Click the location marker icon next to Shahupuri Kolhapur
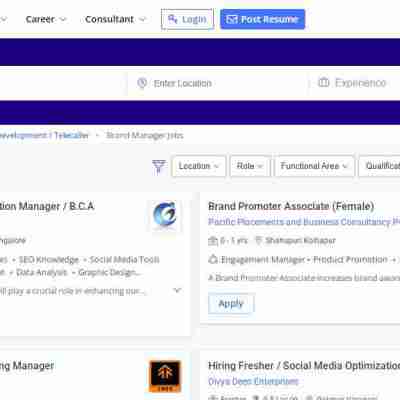Viewport: 400px width, 400px height. click(x=258, y=240)
